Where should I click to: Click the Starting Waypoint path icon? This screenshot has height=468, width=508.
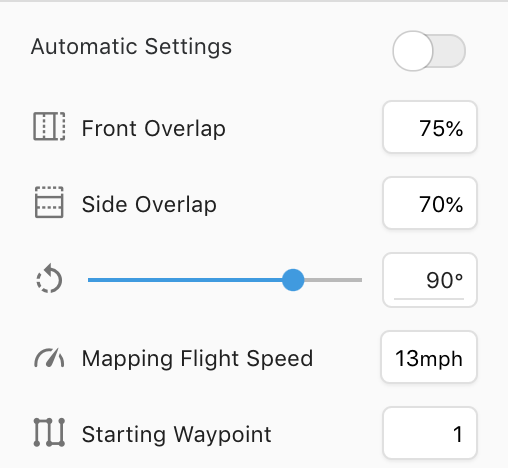click(49, 432)
